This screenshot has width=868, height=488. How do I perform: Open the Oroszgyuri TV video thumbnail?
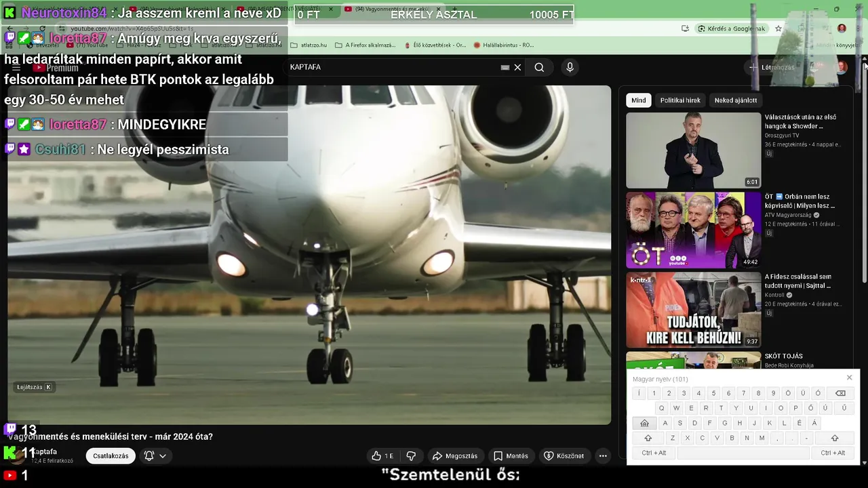(693, 150)
